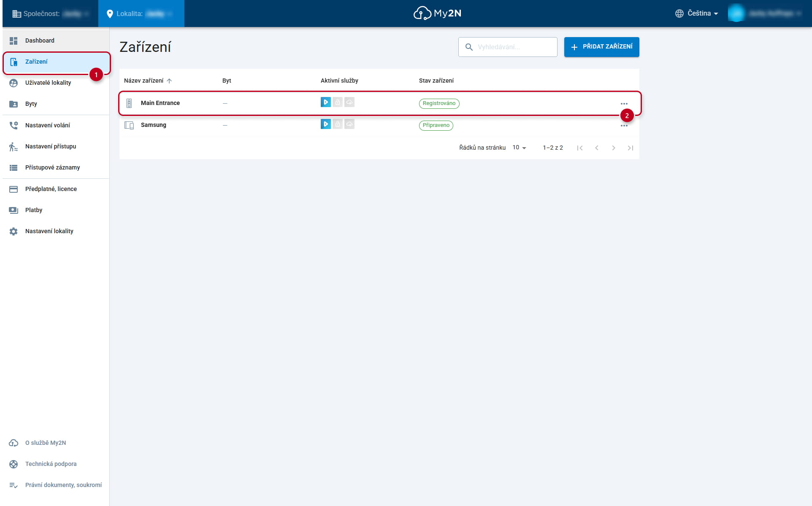Click the Právní dokumenty checklist icon

click(x=14, y=485)
